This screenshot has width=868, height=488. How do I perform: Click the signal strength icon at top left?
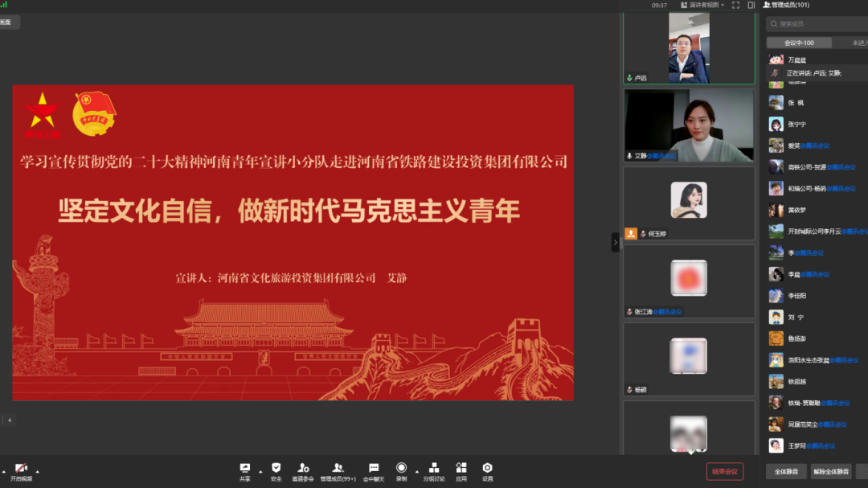point(4,4)
